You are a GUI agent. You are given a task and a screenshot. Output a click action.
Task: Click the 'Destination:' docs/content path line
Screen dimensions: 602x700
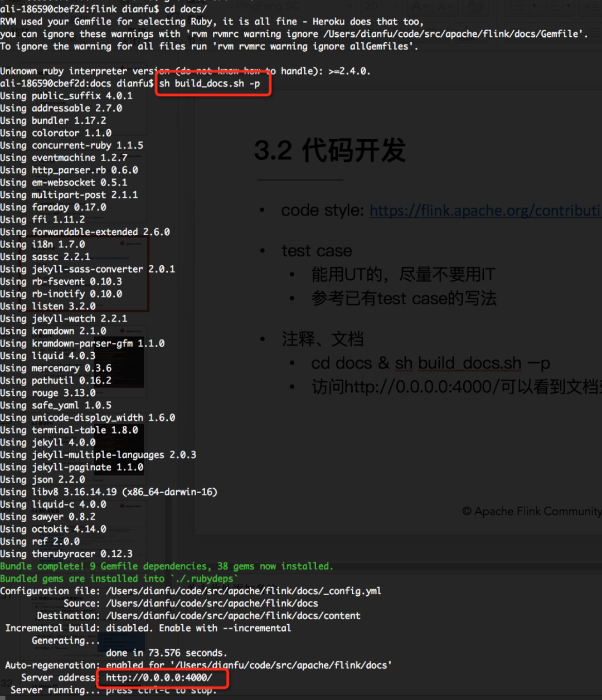(x=199, y=615)
